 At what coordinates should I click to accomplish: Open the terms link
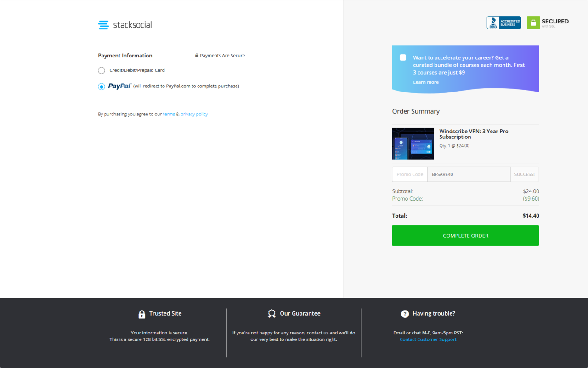click(x=169, y=114)
